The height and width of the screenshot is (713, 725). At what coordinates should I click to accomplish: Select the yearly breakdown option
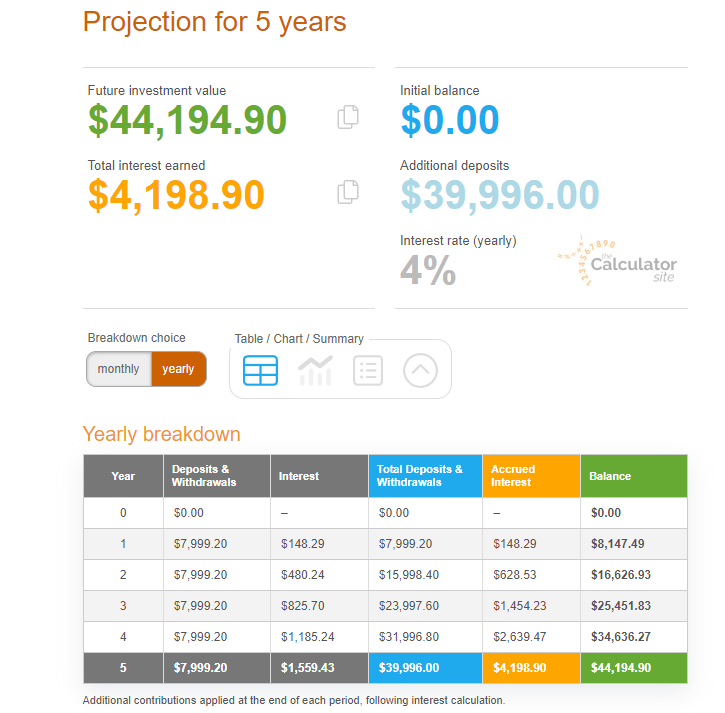click(x=178, y=369)
